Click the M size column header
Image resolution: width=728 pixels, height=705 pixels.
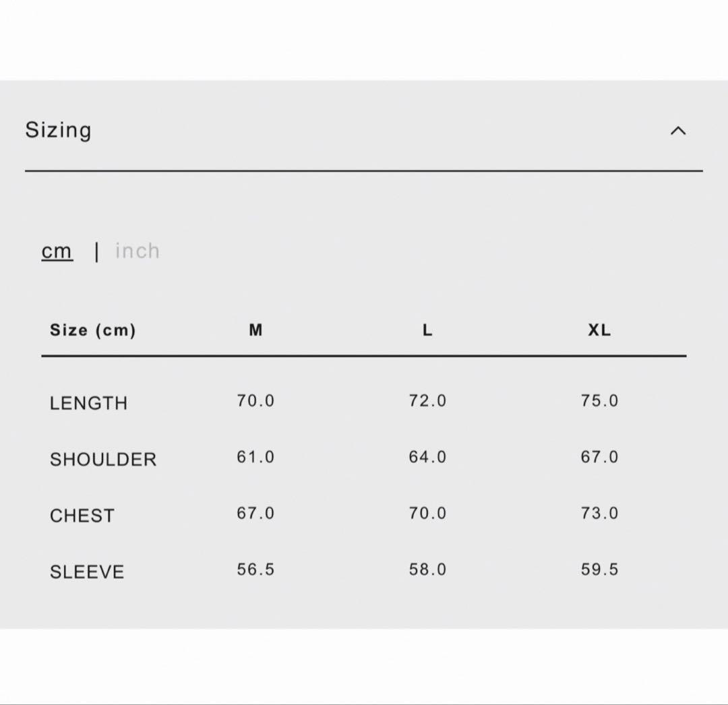(255, 330)
